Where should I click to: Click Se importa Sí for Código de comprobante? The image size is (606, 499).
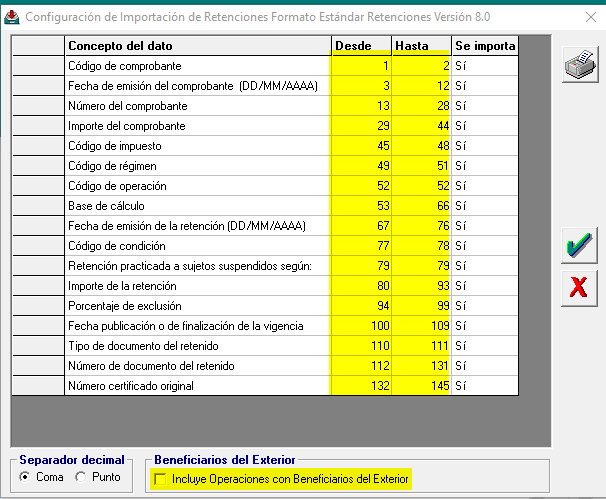coord(485,66)
